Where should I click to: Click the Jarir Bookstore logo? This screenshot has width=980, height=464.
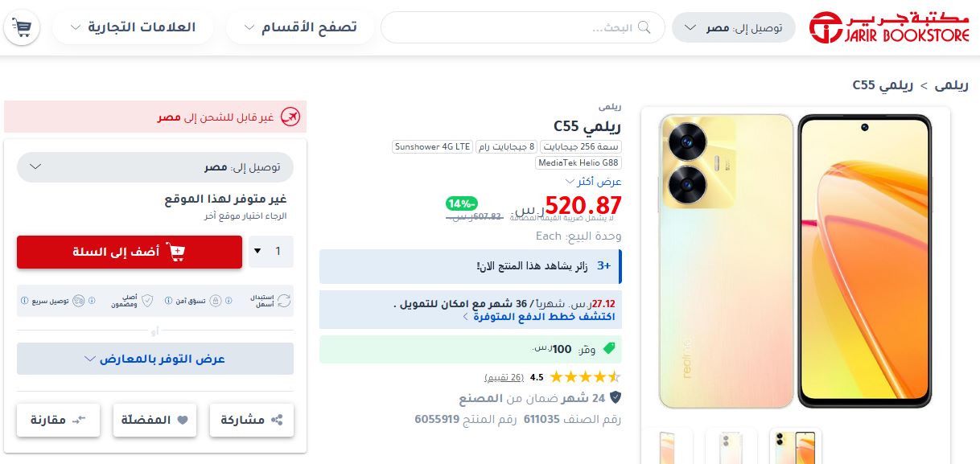(x=891, y=28)
